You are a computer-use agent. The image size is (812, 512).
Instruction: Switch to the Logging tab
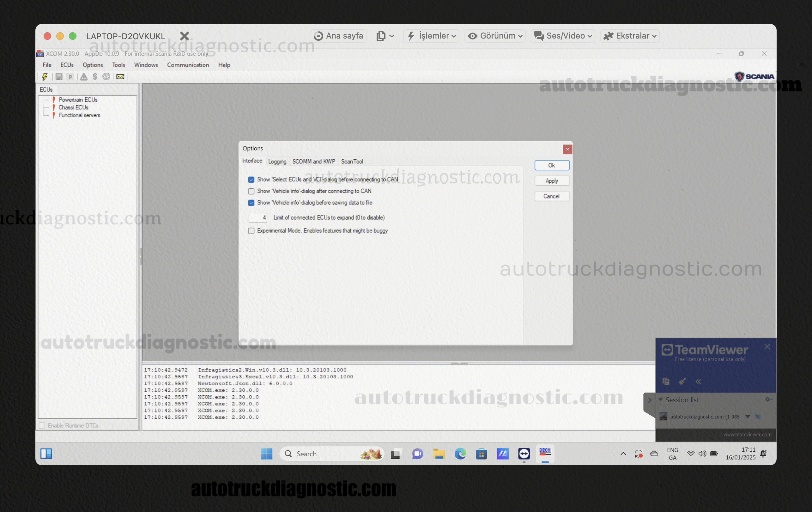(x=277, y=162)
